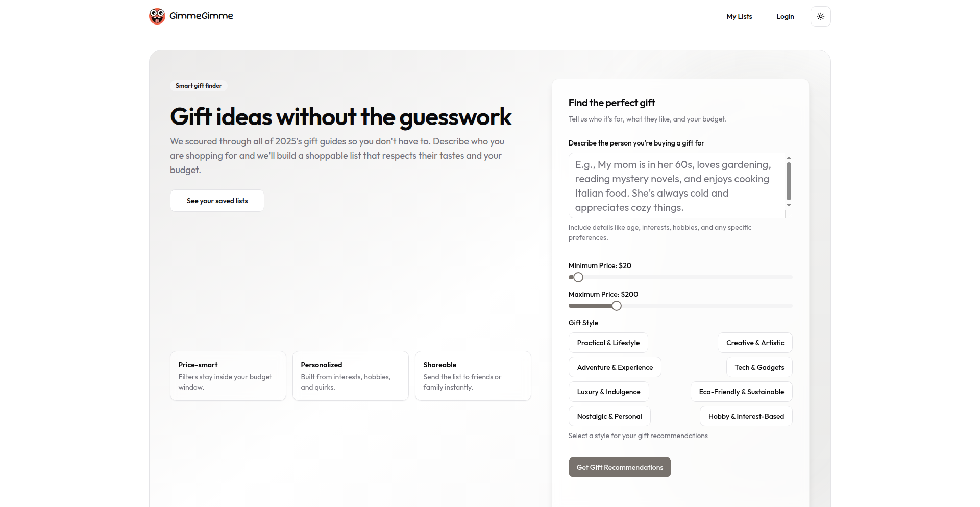The height and width of the screenshot is (507, 980).
Task: Pick the Nostalgic & Personal style
Action: pyautogui.click(x=609, y=416)
